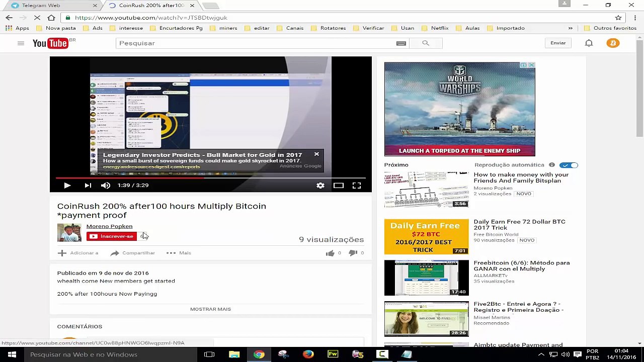
Task: Show hidden system tray icons
Action: (541, 354)
